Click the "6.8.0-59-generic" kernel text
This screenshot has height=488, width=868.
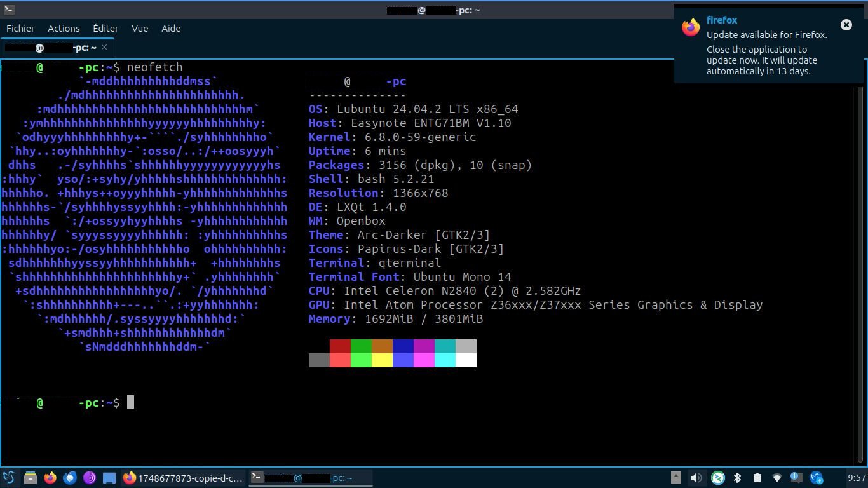point(420,137)
